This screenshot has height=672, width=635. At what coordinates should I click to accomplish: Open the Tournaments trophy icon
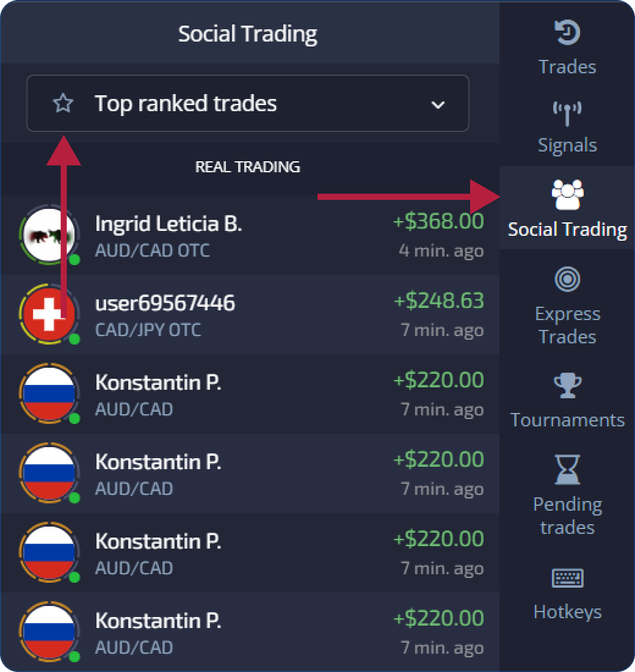coord(567,385)
